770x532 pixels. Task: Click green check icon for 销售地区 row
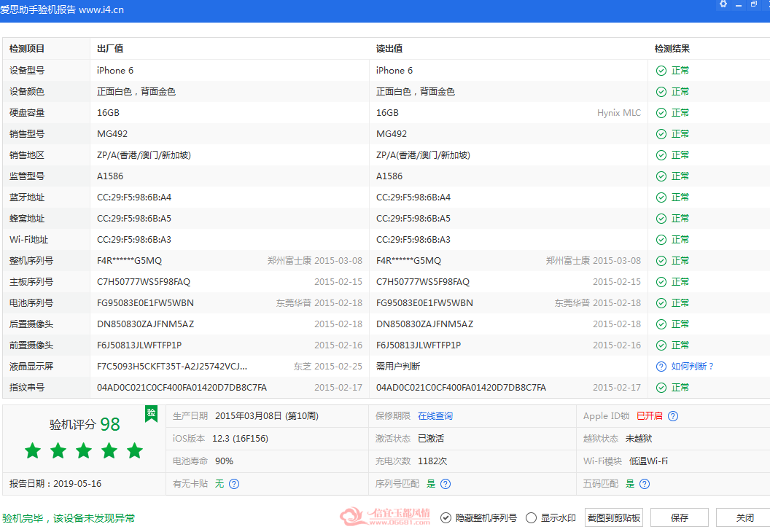(661, 155)
